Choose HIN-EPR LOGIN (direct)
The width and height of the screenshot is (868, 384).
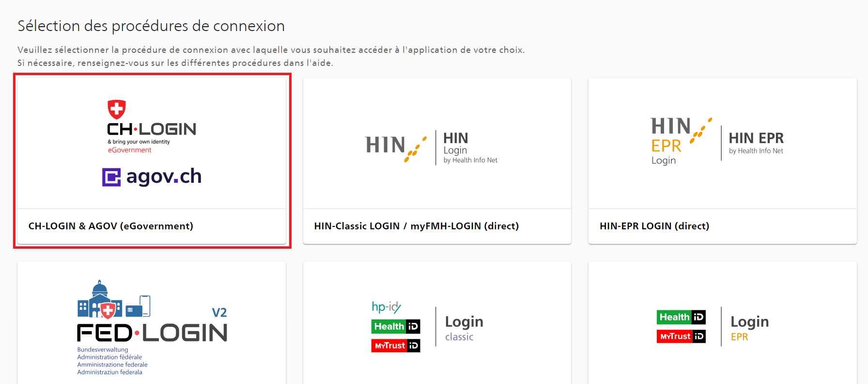654,226
